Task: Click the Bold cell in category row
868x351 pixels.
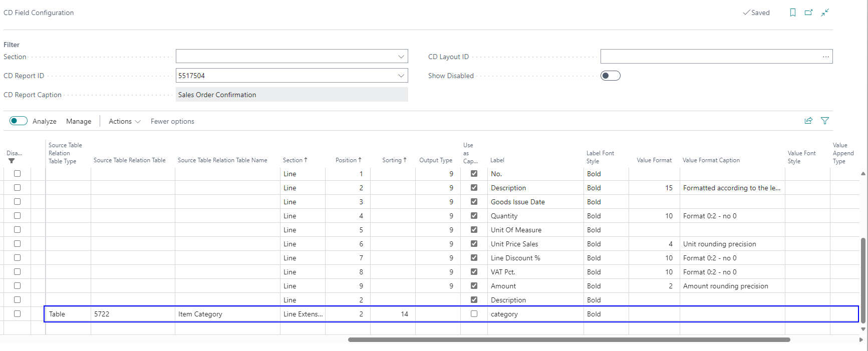Action: pyautogui.click(x=606, y=314)
